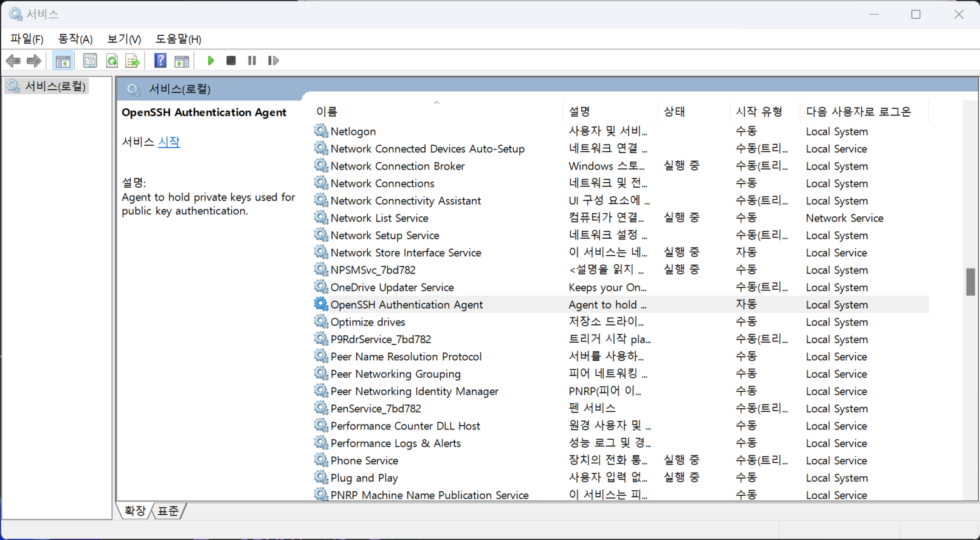Image resolution: width=980 pixels, height=540 pixels.
Task: Click the services window title bar icon
Action: coord(15,13)
